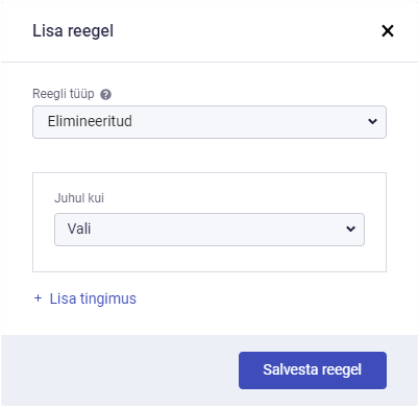Open the Reegli tüüp dropdown
This screenshot has width=419, height=407.
[209, 122]
